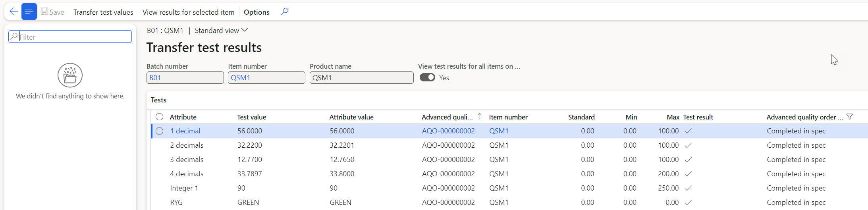Toggle the navigation list pane icon

click(x=29, y=12)
